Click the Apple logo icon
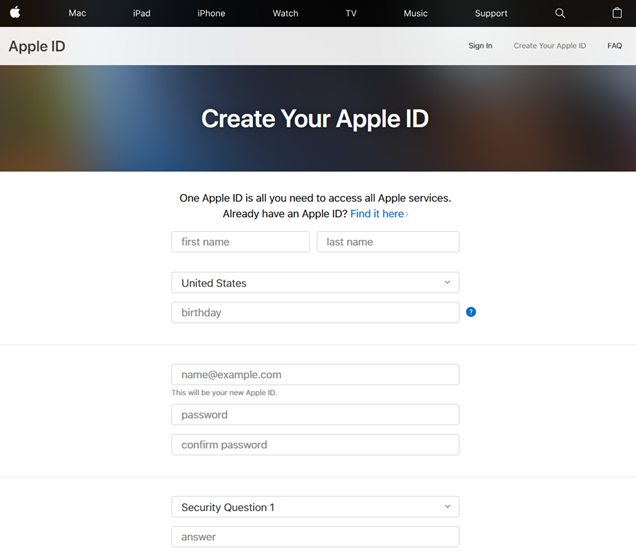 pyautogui.click(x=15, y=12)
